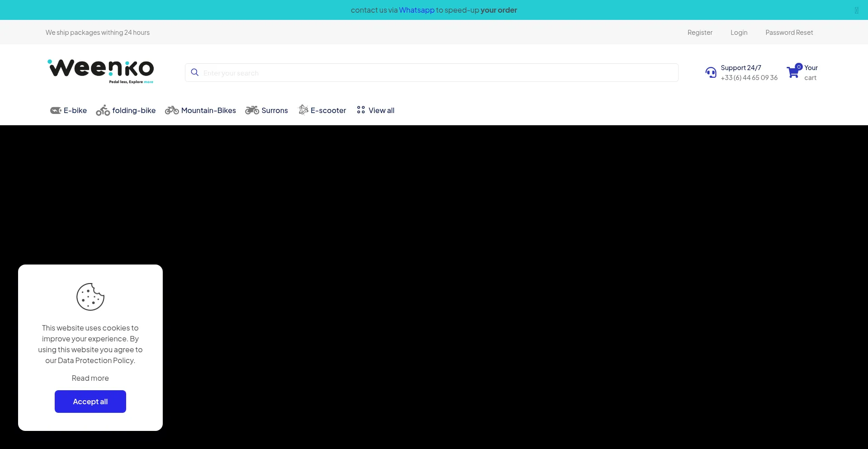Click the Whatsapp link in banner

pyautogui.click(x=416, y=10)
